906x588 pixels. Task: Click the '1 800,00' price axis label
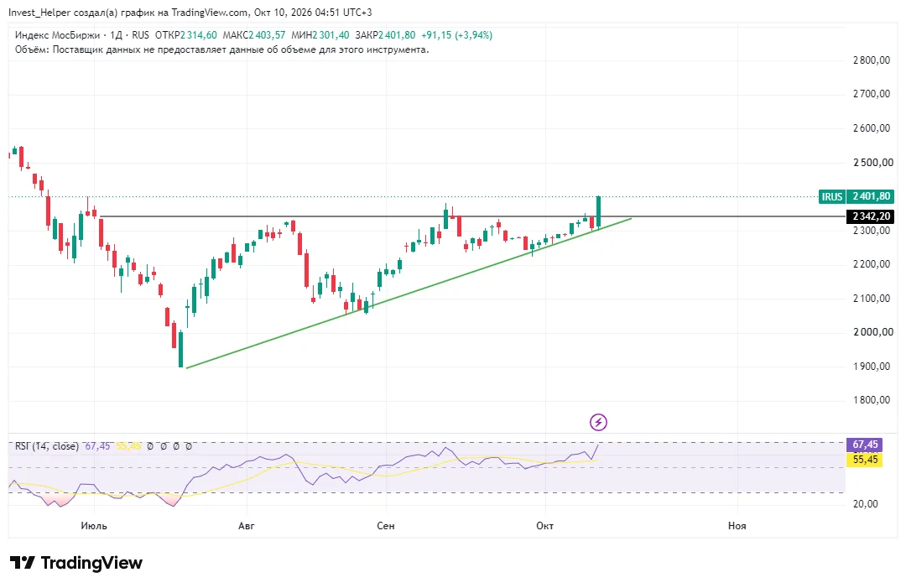click(x=872, y=400)
